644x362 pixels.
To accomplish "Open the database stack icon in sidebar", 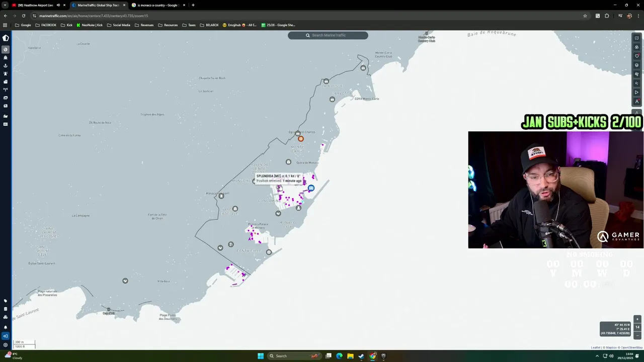I will pos(6,309).
